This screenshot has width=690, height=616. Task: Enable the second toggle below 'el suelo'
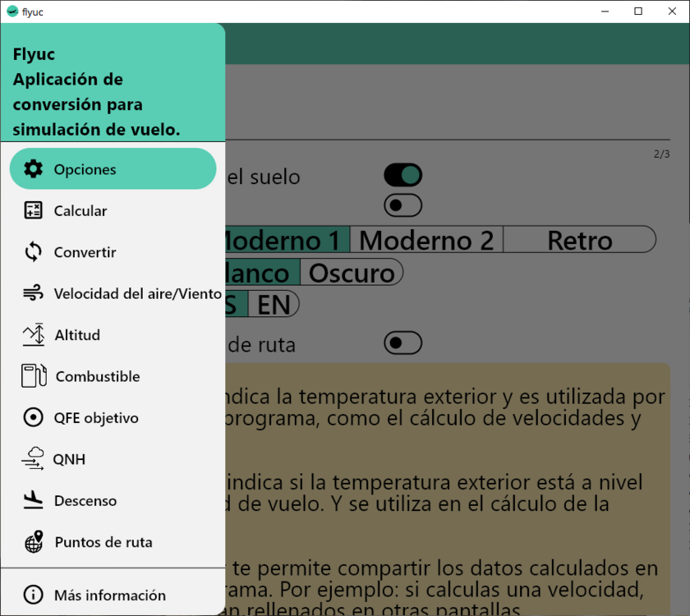[403, 205]
